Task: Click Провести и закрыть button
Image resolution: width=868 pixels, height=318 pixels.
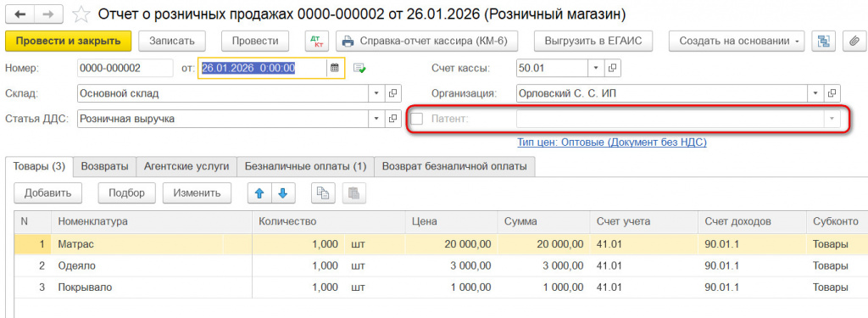Action: click(68, 41)
